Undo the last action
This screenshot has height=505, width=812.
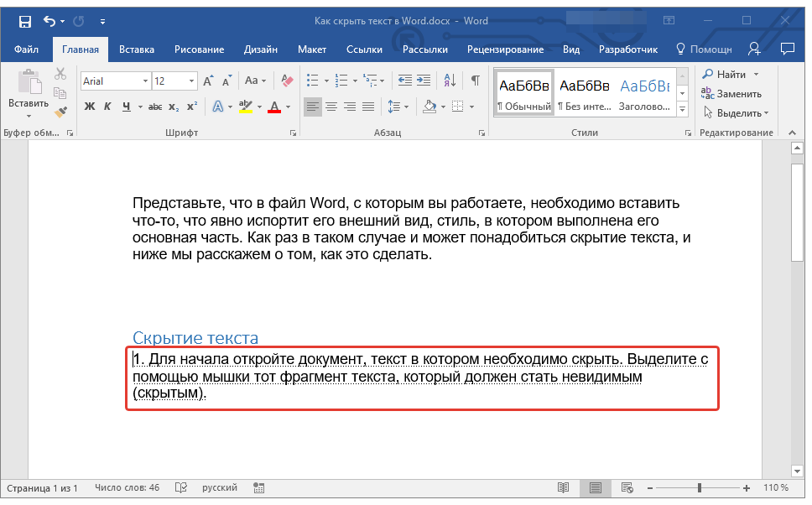click(x=49, y=21)
